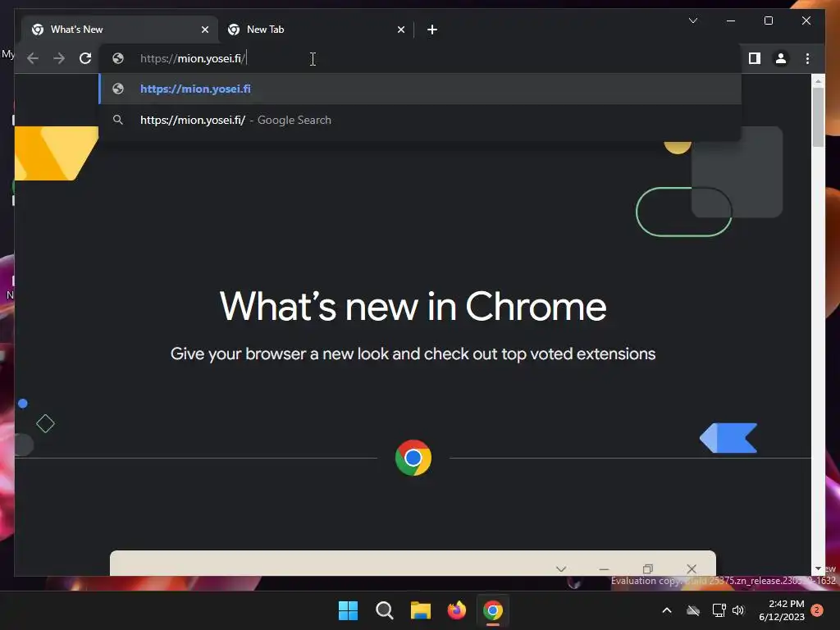Image resolution: width=840 pixels, height=630 pixels.
Task: Open the volume tray icon
Action: [738, 610]
